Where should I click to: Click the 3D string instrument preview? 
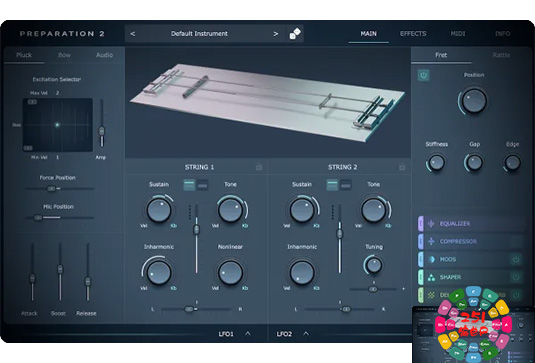(x=268, y=103)
